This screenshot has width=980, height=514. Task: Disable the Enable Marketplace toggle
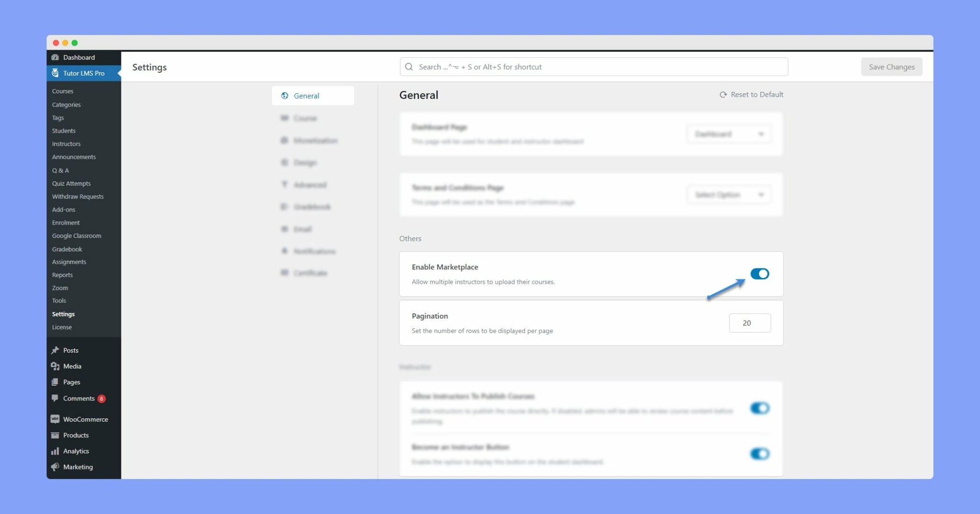tap(759, 274)
